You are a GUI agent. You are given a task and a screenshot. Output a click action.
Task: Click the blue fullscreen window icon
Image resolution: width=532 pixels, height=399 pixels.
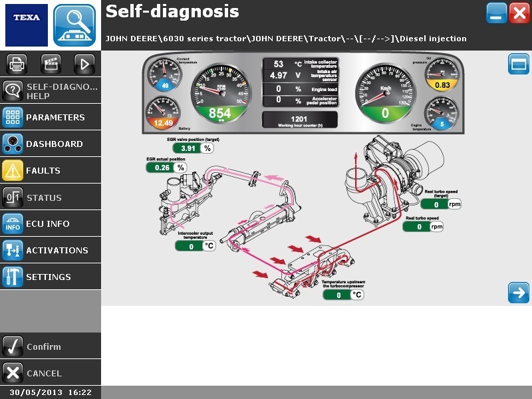518,65
